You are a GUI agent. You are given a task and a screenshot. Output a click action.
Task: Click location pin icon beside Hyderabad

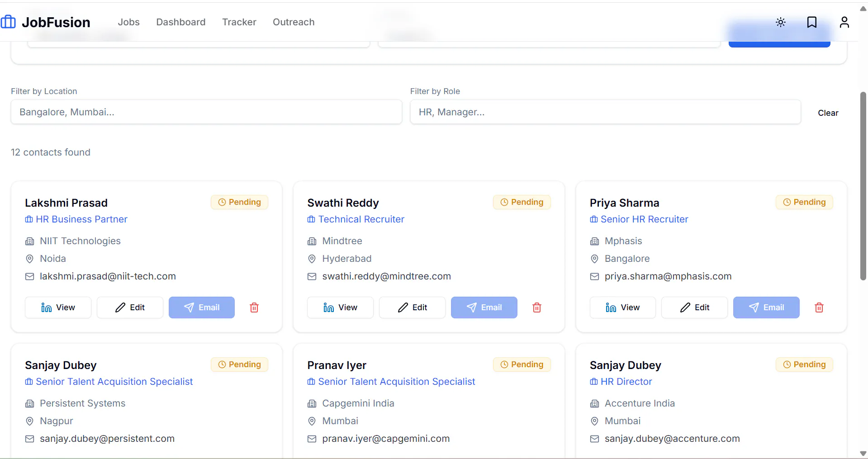312,259
